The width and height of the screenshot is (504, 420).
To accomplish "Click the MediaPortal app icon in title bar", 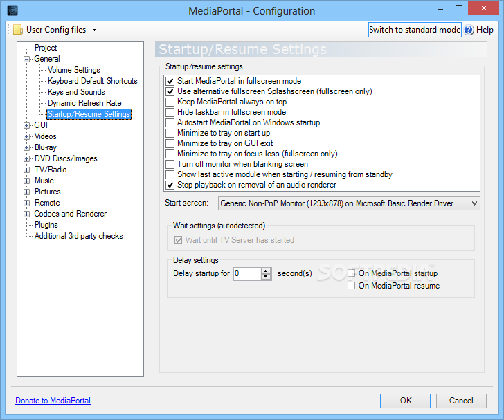I will 12,10.
